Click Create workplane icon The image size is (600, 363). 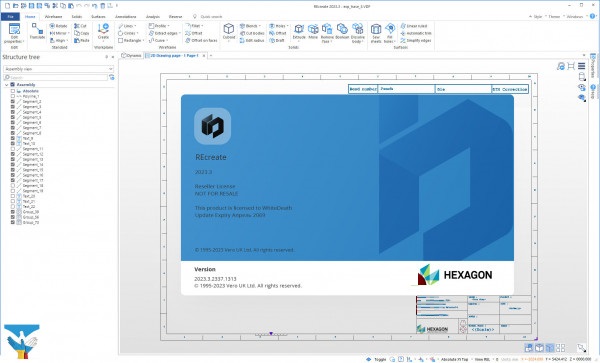(x=103, y=31)
